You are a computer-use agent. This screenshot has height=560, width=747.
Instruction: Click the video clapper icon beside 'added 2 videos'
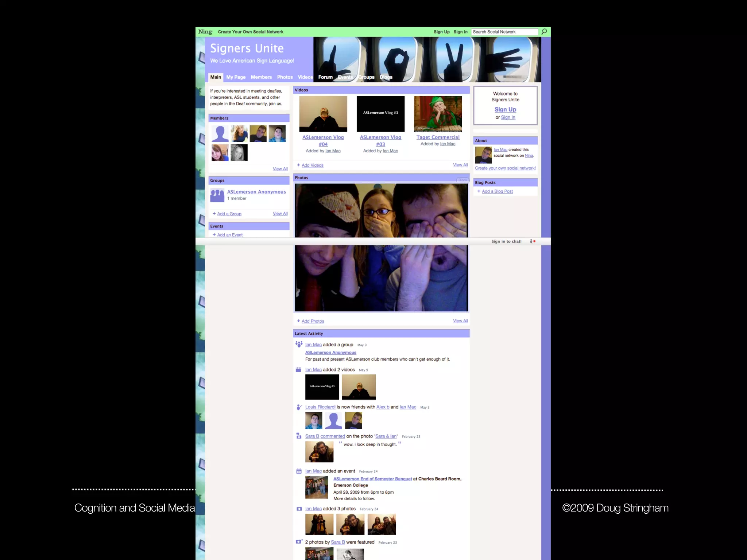298,369
